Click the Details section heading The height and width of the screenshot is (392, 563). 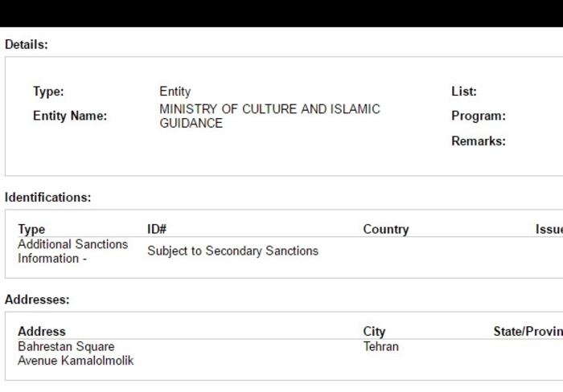click(x=27, y=44)
